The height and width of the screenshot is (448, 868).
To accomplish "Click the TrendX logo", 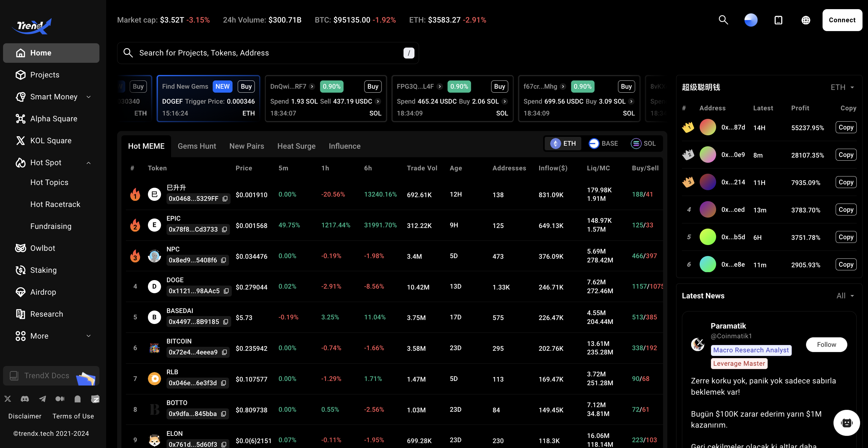I will click(x=32, y=26).
